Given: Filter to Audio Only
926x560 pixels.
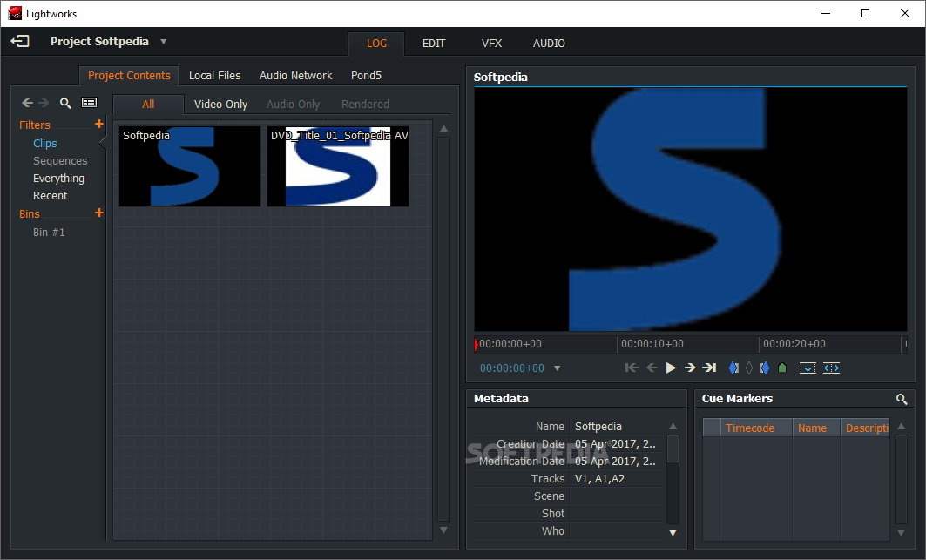Looking at the screenshot, I should pyautogui.click(x=293, y=104).
